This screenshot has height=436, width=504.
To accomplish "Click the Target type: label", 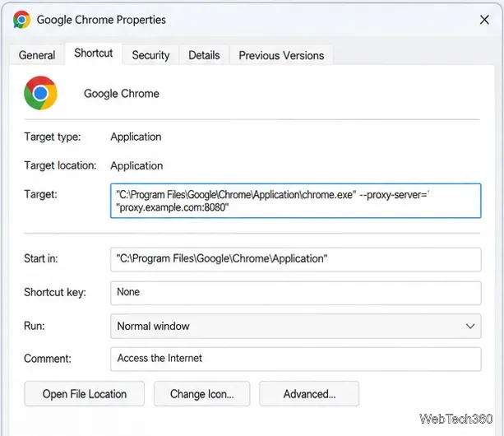I will [x=53, y=137].
